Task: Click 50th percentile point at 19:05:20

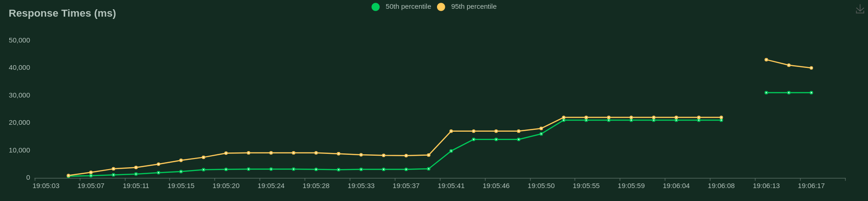Action: (x=226, y=170)
